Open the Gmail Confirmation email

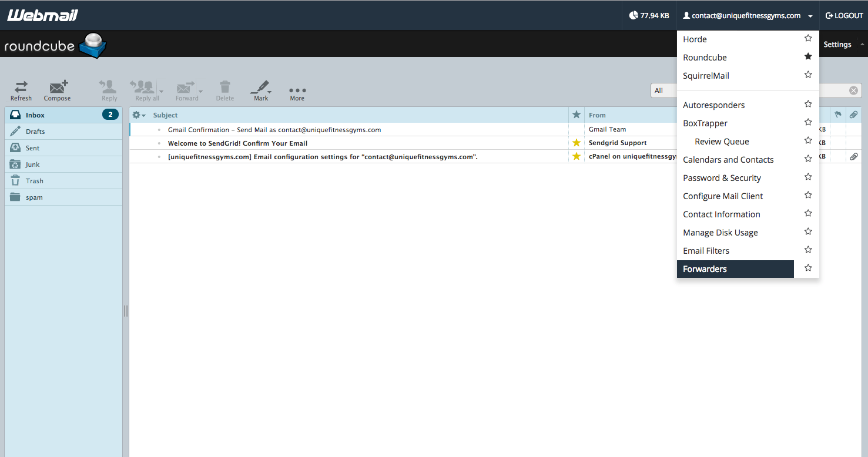[x=274, y=129]
